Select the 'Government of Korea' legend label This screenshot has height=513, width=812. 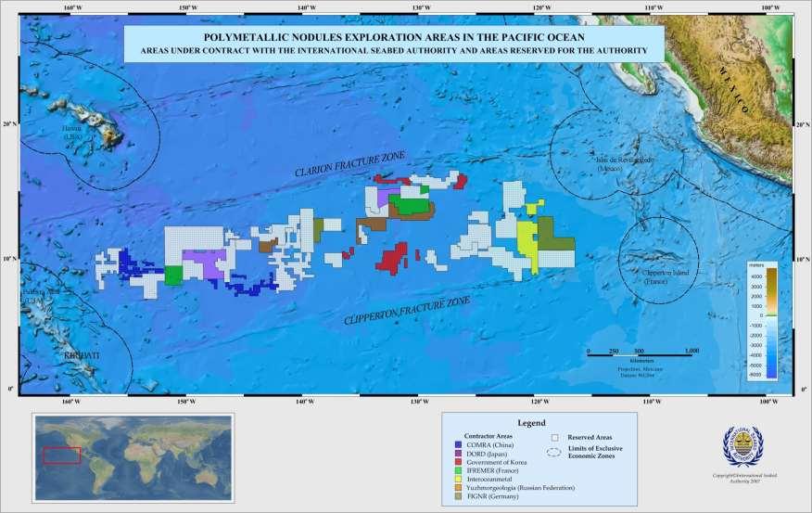497,462
